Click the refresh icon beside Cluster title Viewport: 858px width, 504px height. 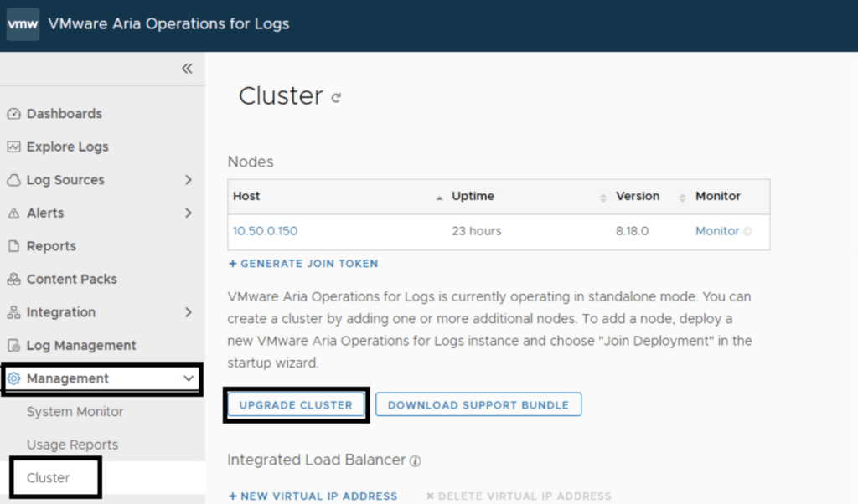[x=336, y=98]
